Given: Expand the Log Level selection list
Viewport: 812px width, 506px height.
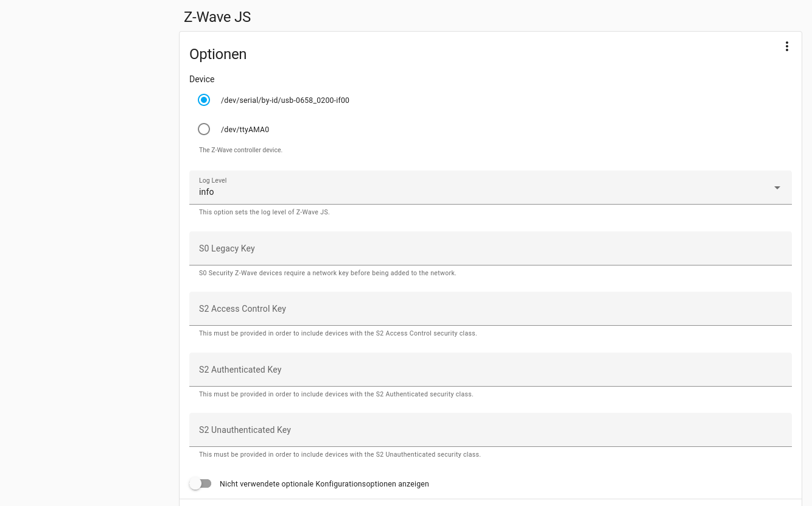Looking at the screenshot, I should click(777, 188).
